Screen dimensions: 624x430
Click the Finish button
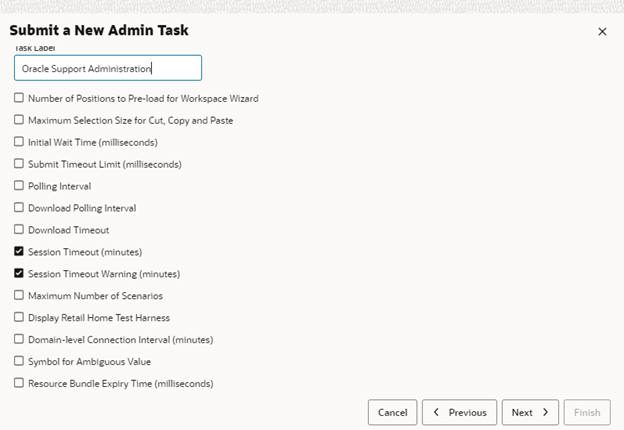tap(587, 412)
